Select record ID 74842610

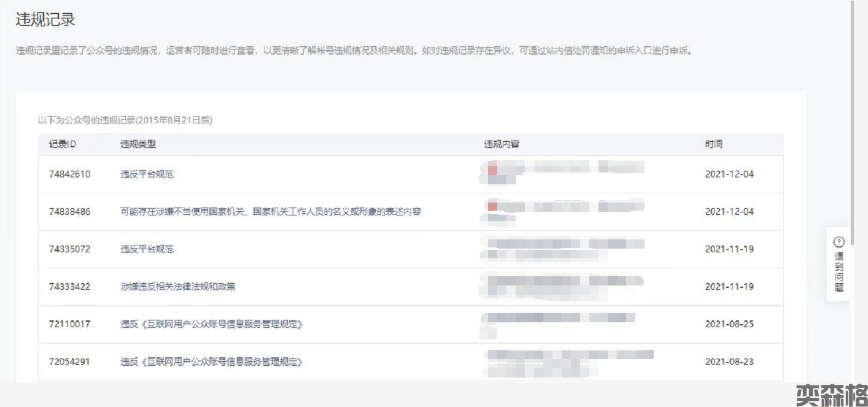point(69,174)
